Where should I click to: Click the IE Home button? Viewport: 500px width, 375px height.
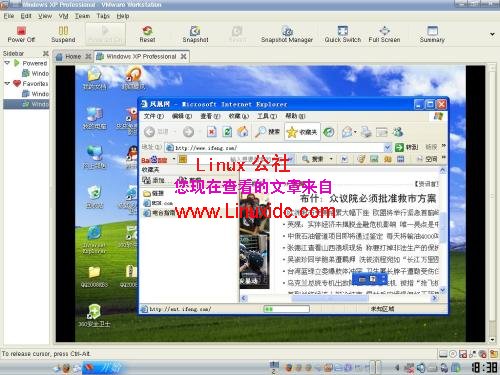tap(243, 132)
